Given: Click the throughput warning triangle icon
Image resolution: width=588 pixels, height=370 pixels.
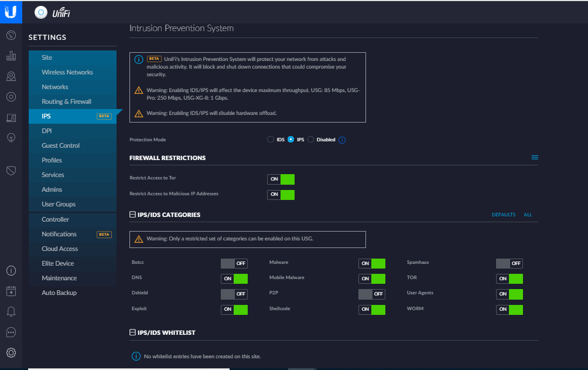Looking at the screenshot, I should pyautogui.click(x=139, y=90).
